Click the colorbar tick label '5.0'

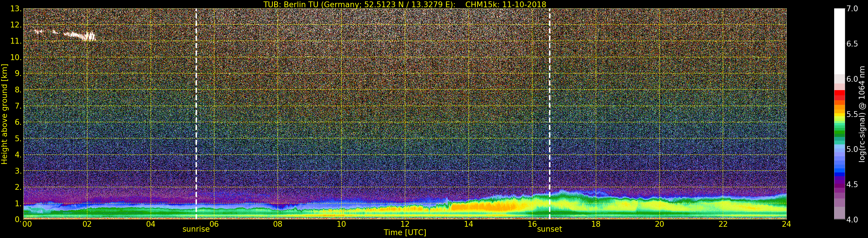click(x=852, y=149)
